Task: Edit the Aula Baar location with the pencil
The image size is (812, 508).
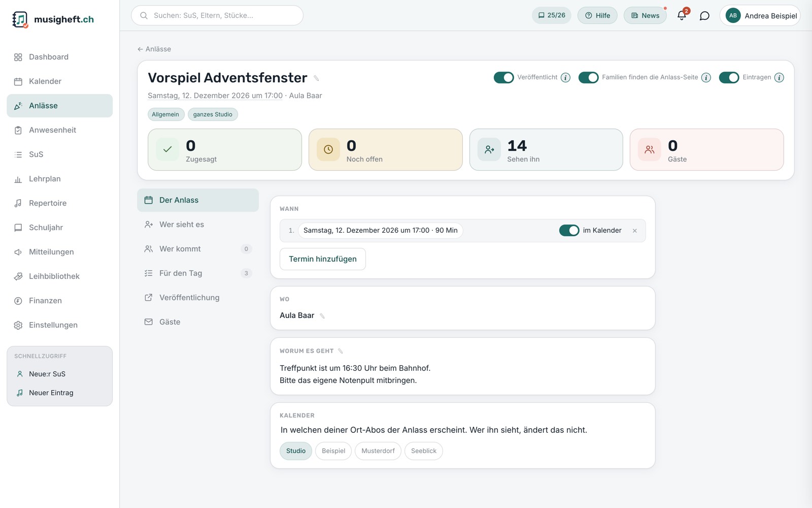Action: [322, 316]
